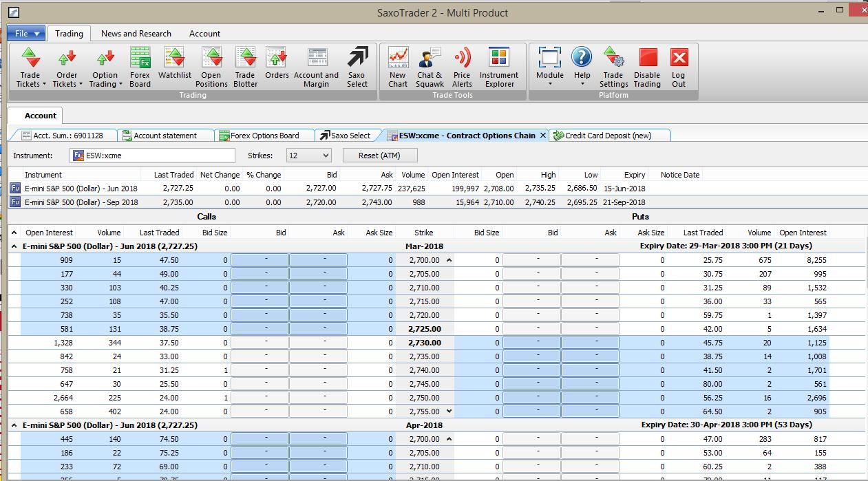Open the Trade Blotter

tap(245, 67)
